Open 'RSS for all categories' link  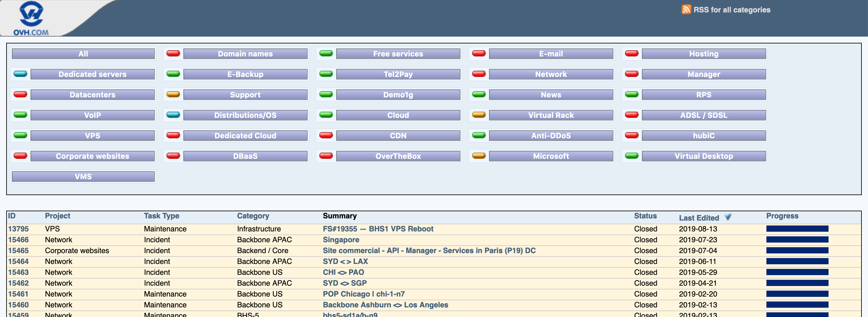tap(732, 10)
